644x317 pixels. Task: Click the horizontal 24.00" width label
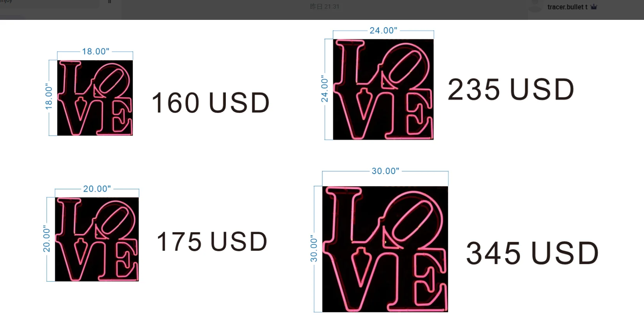tap(384, 30)
